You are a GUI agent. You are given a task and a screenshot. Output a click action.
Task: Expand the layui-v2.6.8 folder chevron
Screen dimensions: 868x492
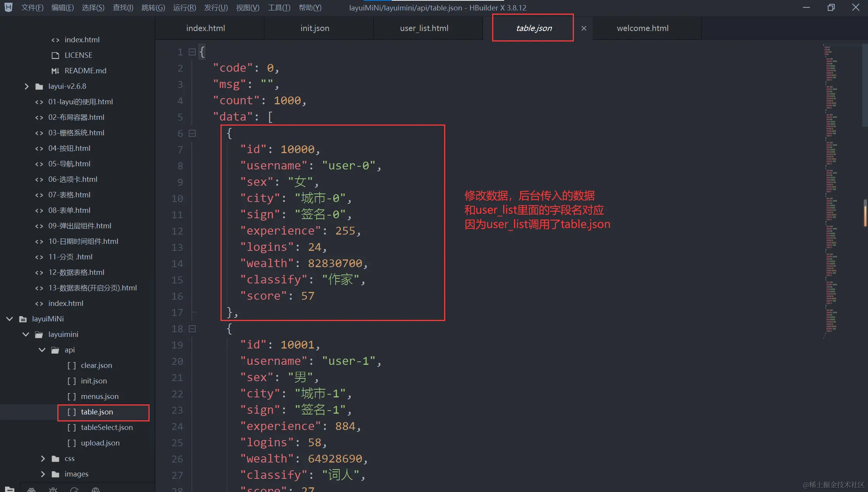pos(26,86)
